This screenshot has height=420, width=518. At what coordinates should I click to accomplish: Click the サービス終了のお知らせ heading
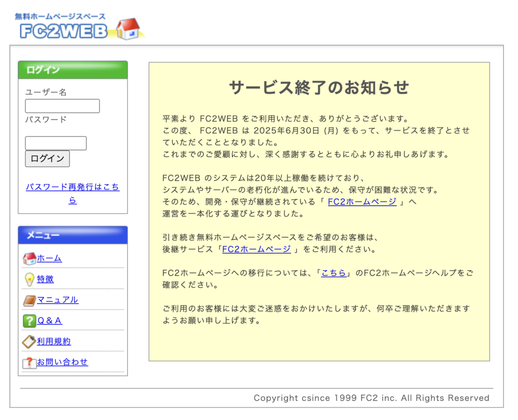click(x=319, y=88)
